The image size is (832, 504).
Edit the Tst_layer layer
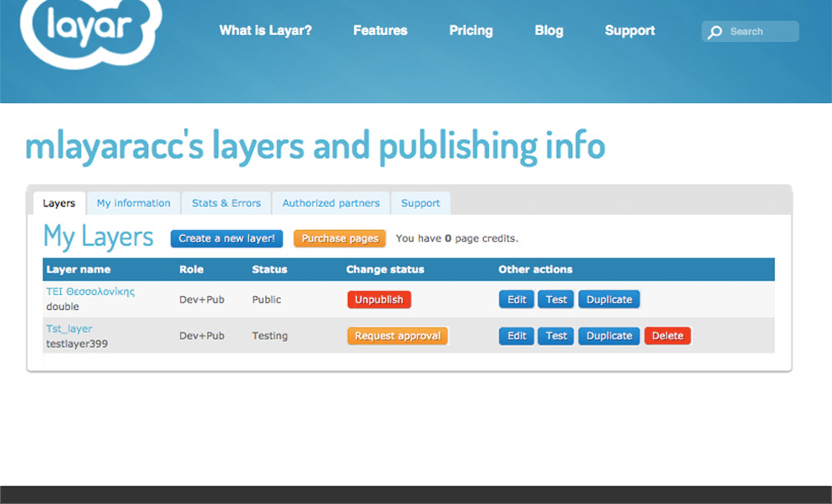point(517,336)
